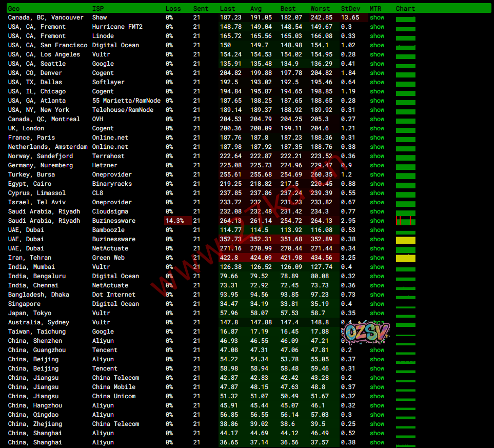Click the Best column header

pyautogui.click(x=288, y=9)
